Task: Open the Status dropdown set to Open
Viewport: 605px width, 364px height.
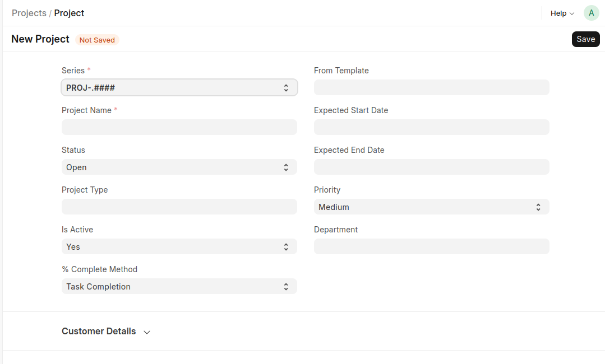Action: [179, 167]
